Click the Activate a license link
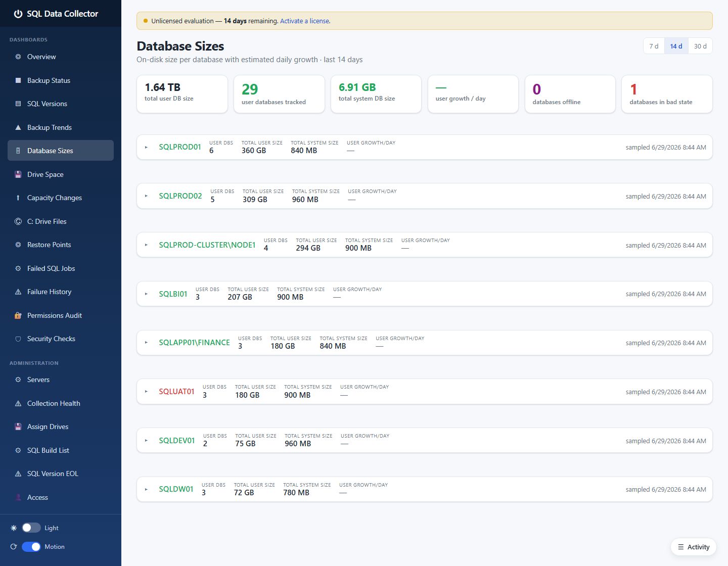Screen dimensions: 728x566 pos(305,21)
